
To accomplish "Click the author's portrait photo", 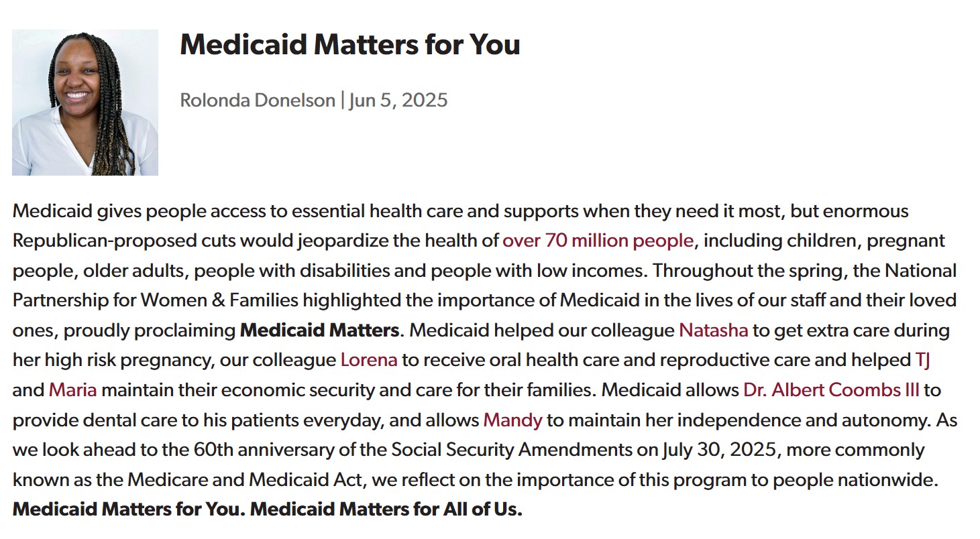I will (85, 103).
